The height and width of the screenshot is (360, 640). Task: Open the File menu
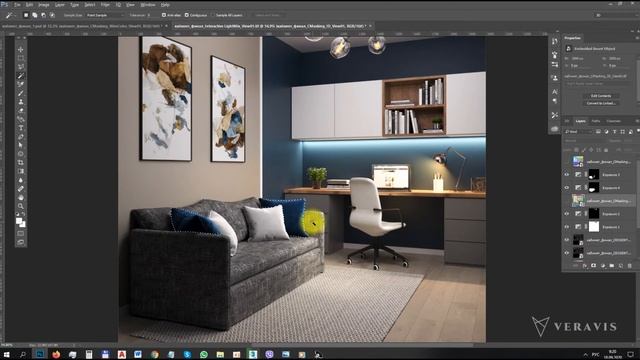pos(17,4)
